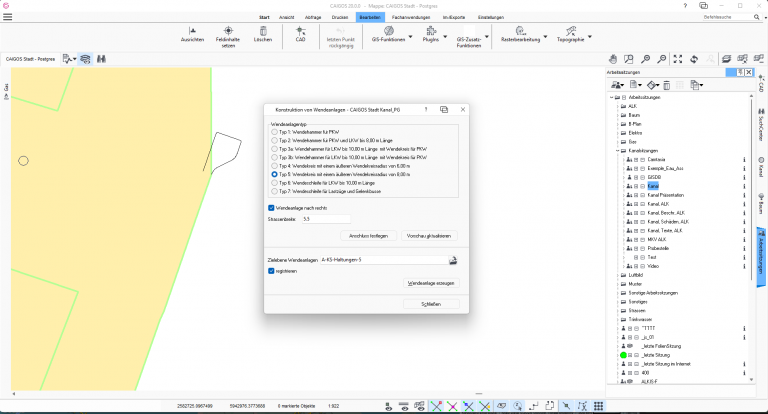768x414 pixels.
Task: Select Typ 1 Wendehammer für PKW
Action: 275,132
